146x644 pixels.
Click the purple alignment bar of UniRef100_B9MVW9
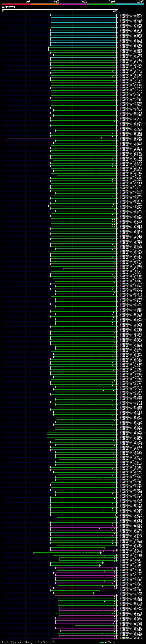62,138
